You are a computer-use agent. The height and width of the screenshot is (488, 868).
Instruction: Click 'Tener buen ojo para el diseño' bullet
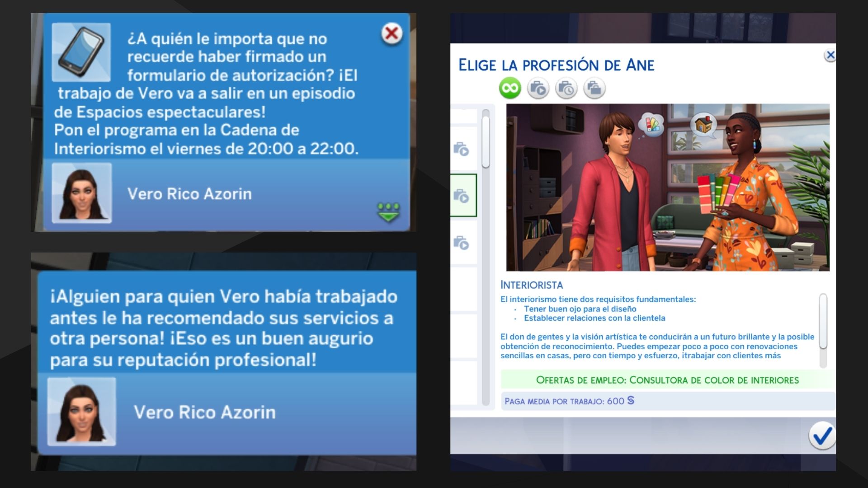pyautogui.click(x=580, y=309)
